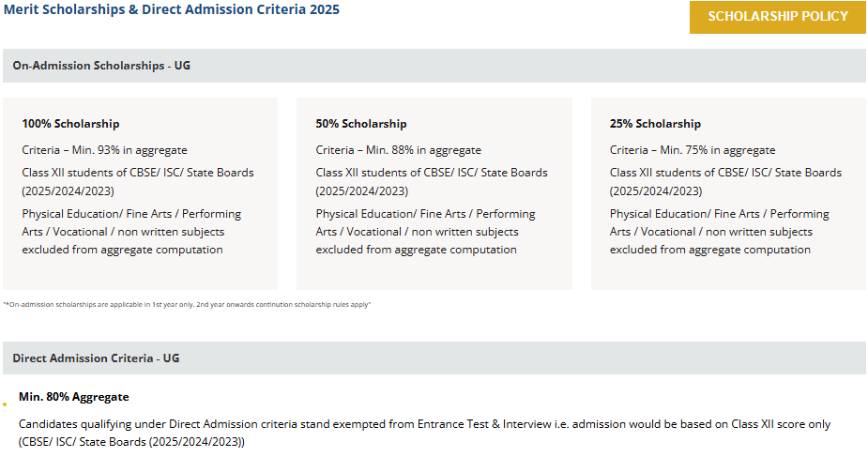This screenshot has height=457, width=868.
Task: Click the Candidates qualifying under Direct Admission paragraph
Action: coord(424,433)
